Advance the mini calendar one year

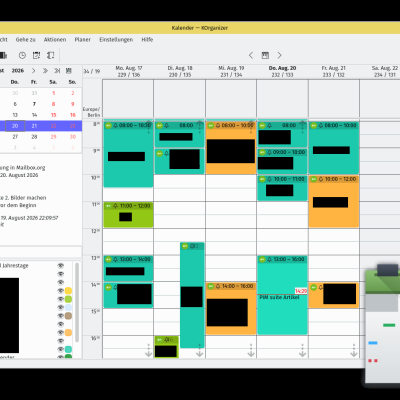point(45,71)
